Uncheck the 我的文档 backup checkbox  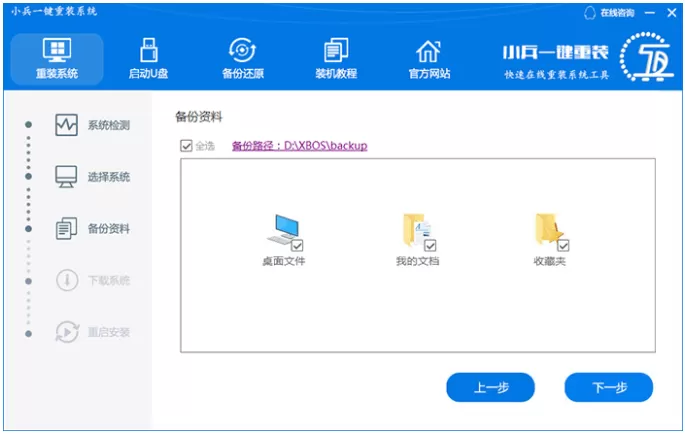tap(430, 246)
